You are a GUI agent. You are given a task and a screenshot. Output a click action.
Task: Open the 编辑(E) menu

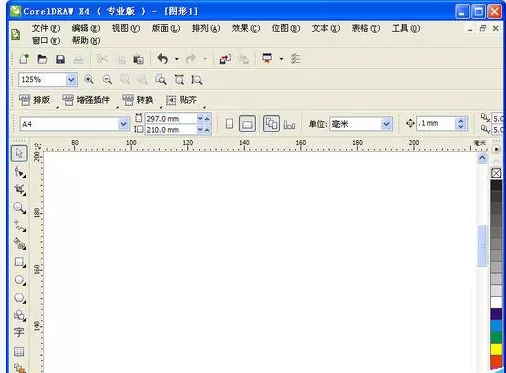(86, 28)
